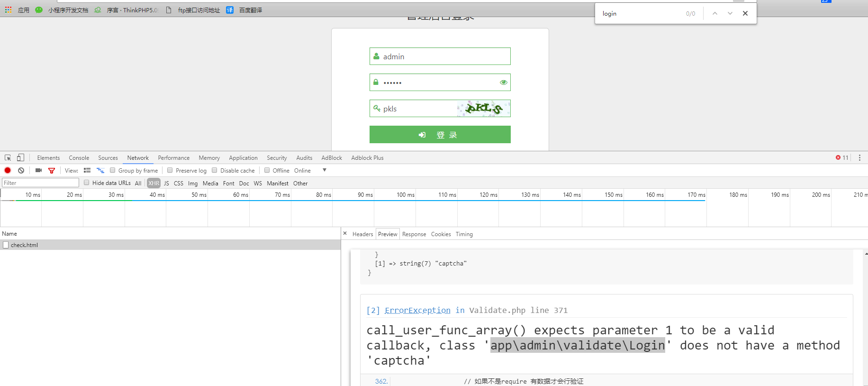The image size is (868, 386).
Task: Open the Response tab of the request
Action: (414, 234)
